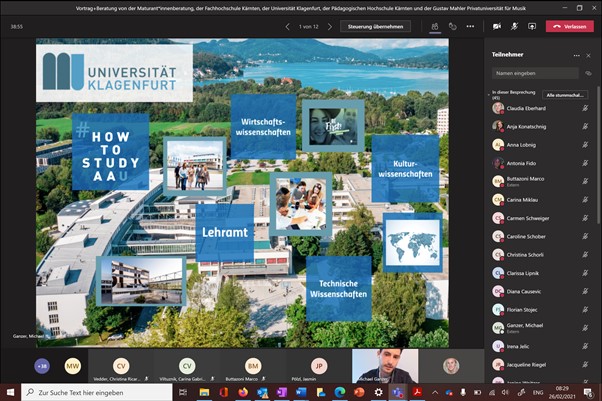This screenshot has width=602, height=401.
Task: Leave the meeting with Verlassen
Action: pos(570,27)
